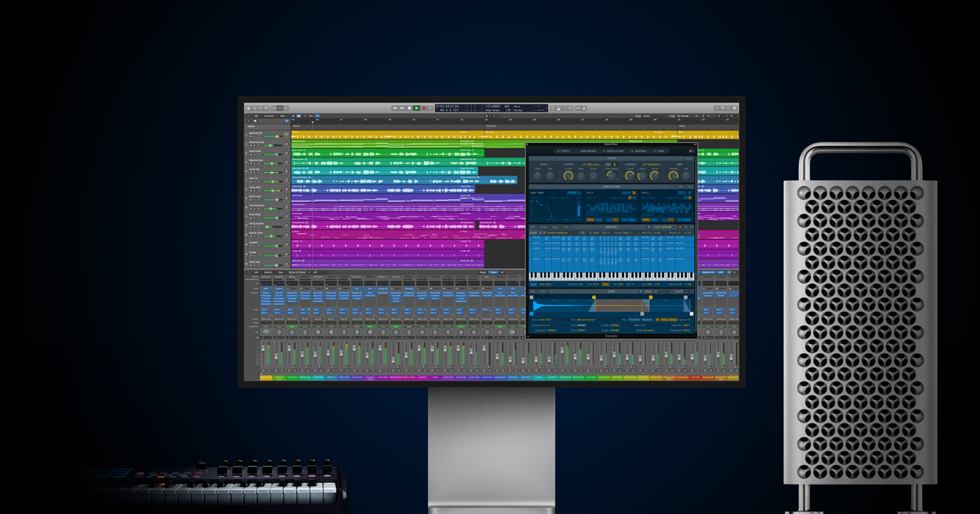This screenshot has width=980, height=514.
Task: Enable Follow Tempo in the Sampler Zone panel
Action: [x=668, y=319]
